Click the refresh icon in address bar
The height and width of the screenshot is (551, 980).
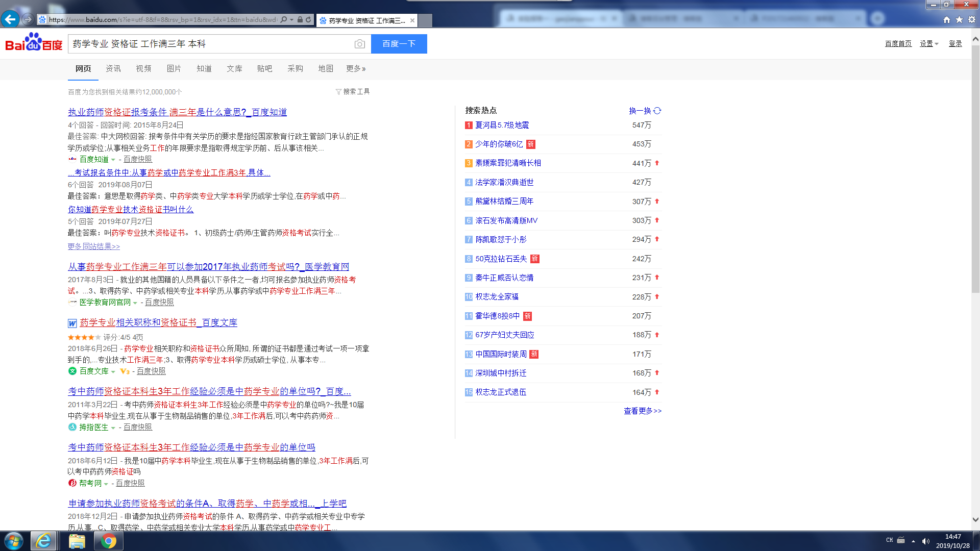coord(308,20)
